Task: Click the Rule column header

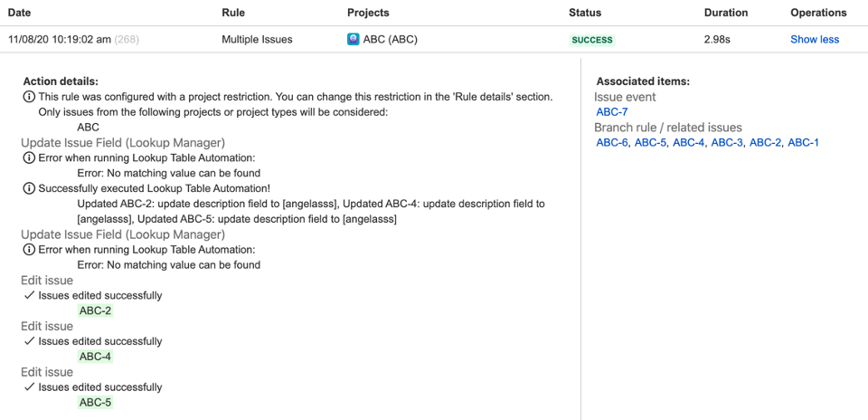Action: pos(233,13)
